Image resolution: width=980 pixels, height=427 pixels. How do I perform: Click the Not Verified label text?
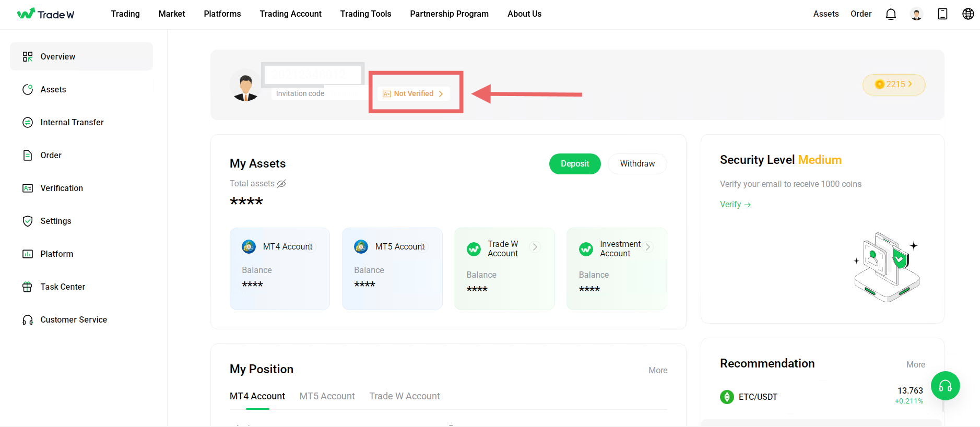coord(414,94)
